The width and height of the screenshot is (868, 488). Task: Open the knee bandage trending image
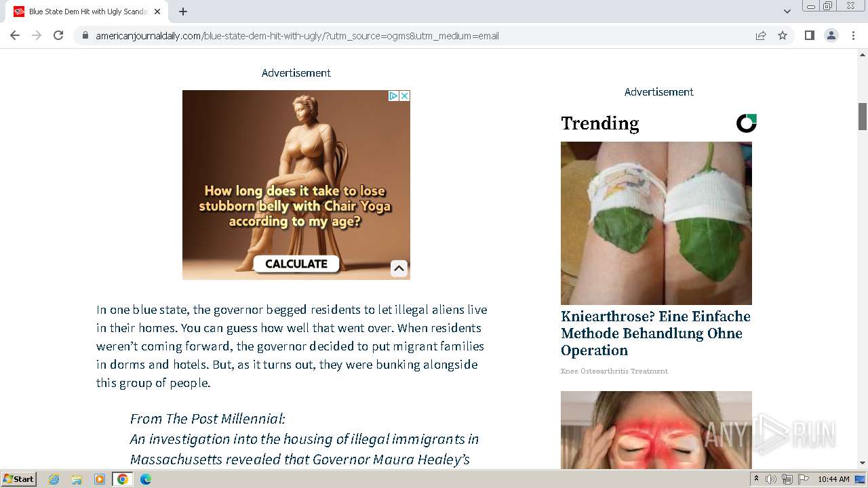pyautogui.click(x=656, y=223)
